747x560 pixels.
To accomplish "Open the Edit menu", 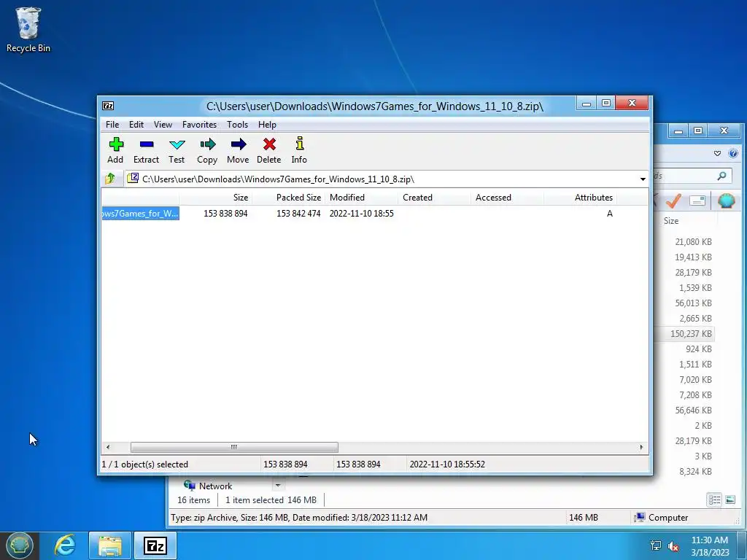I will 136,124.
